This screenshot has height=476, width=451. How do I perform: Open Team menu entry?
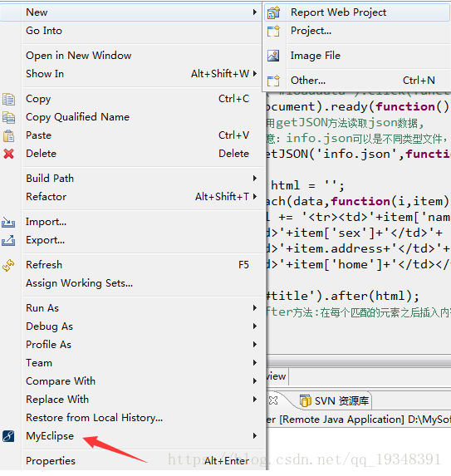(132, 363)
